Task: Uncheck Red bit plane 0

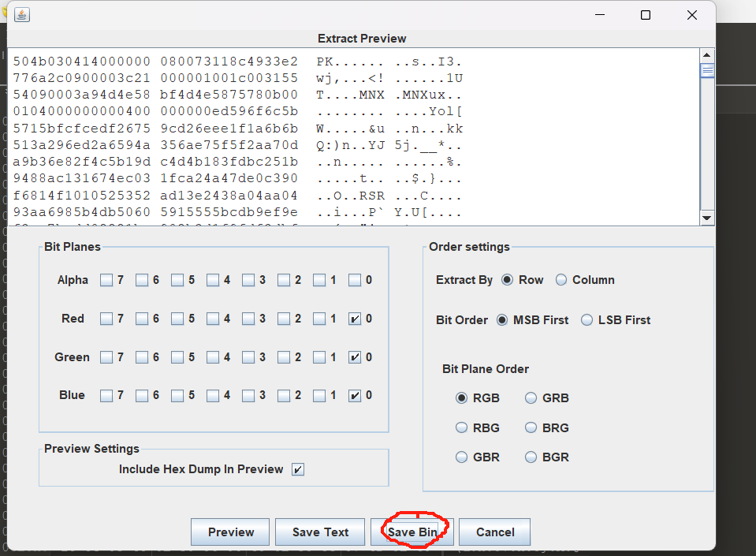Action: [x=355, y=319]
